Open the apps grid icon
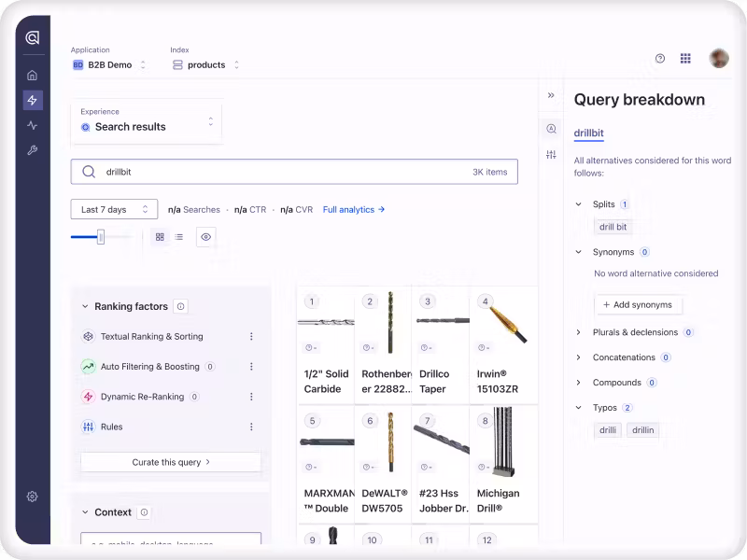The height and width of the screenshot is (560, 747). (x=685, y=59)
